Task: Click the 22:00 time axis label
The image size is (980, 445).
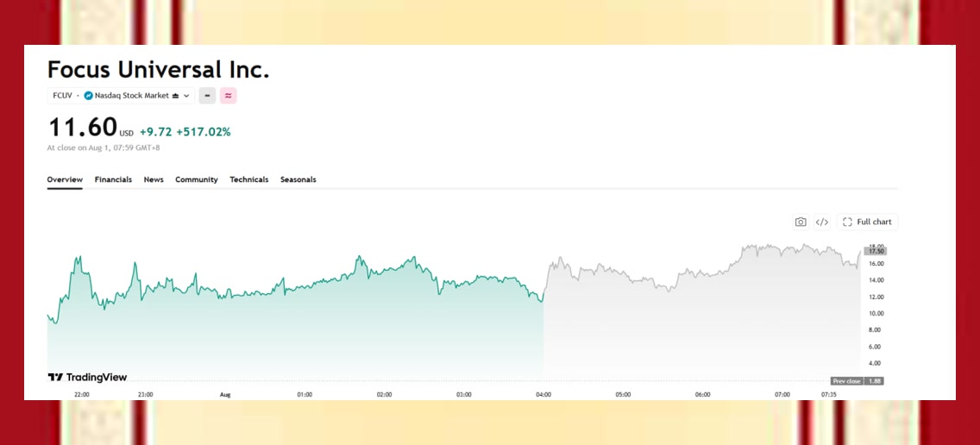Action: (x=82, y=395)
